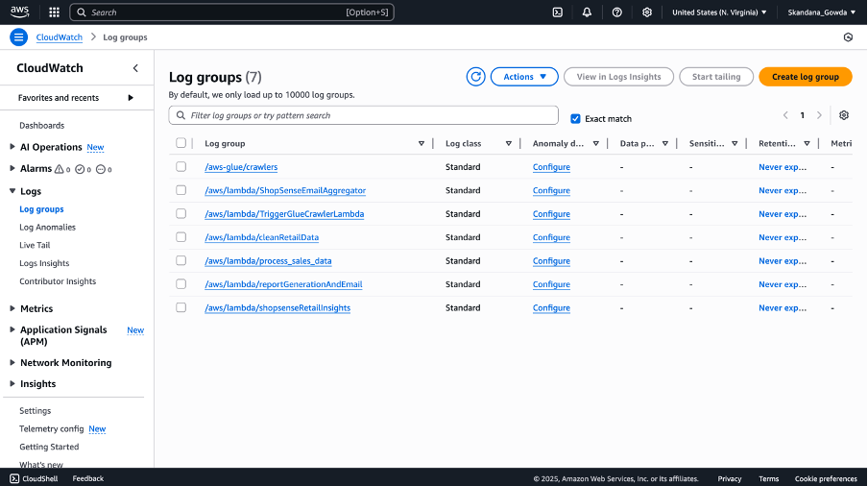Check the ShopSenseEmailAggregator row checkbox
The image size is (868, 486).
181,190
